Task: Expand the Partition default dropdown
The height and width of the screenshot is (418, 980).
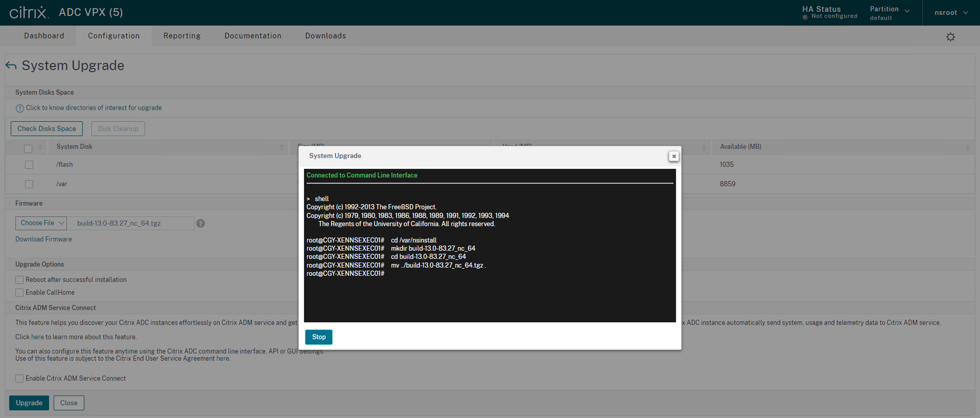Action: coord(889,13)
